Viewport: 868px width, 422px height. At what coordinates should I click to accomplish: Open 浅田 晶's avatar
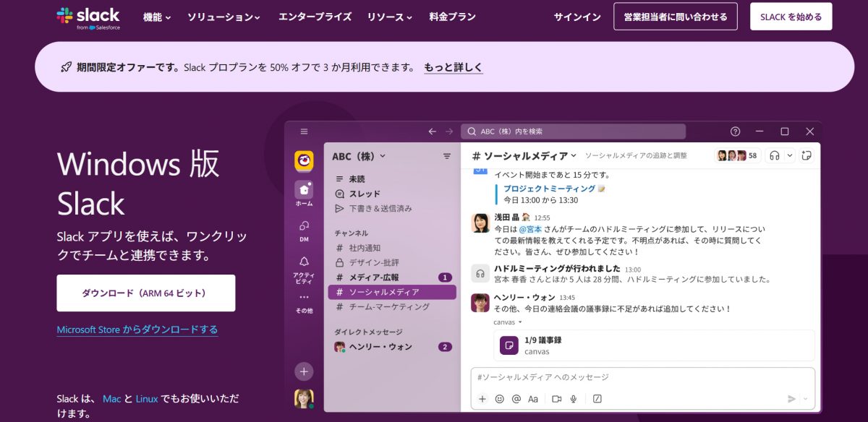[x=480, y=223]
